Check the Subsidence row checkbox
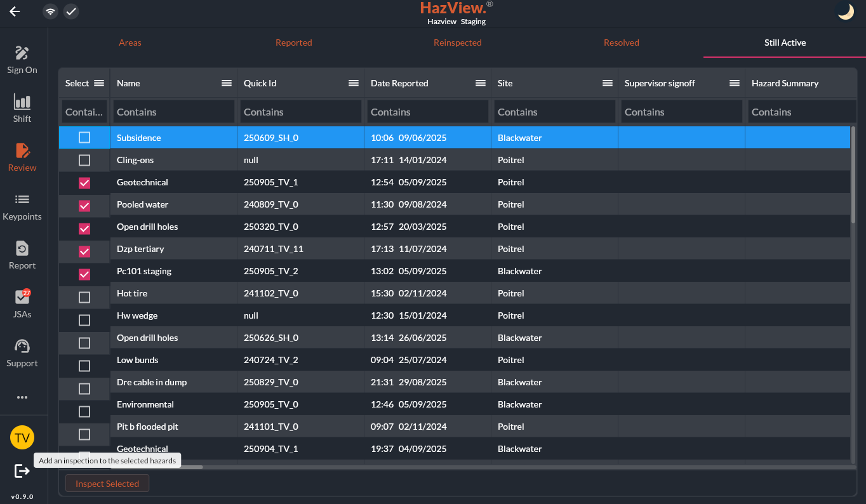Screen dimensions: 866x504 tap(84, 138)
